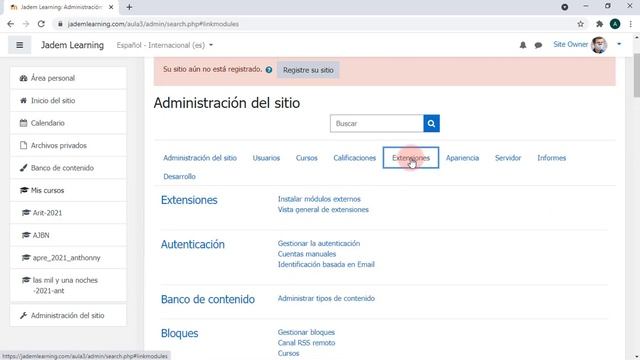The image size is (640, 360).
Task: Open the messages speech bubble icon
Action: point(538,45)
